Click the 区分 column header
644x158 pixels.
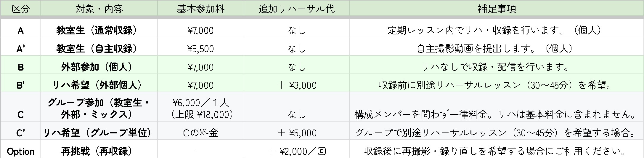click(x=20, y=9)
